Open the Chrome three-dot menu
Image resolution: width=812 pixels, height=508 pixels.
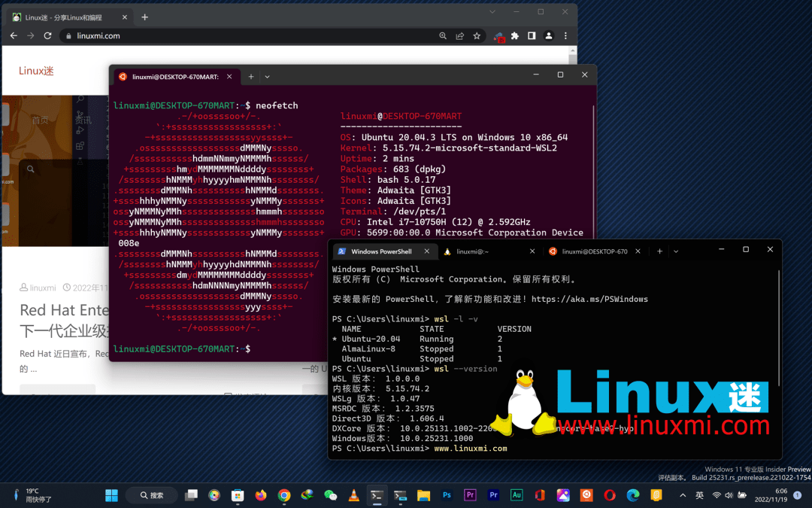click(x=565, y=36)
